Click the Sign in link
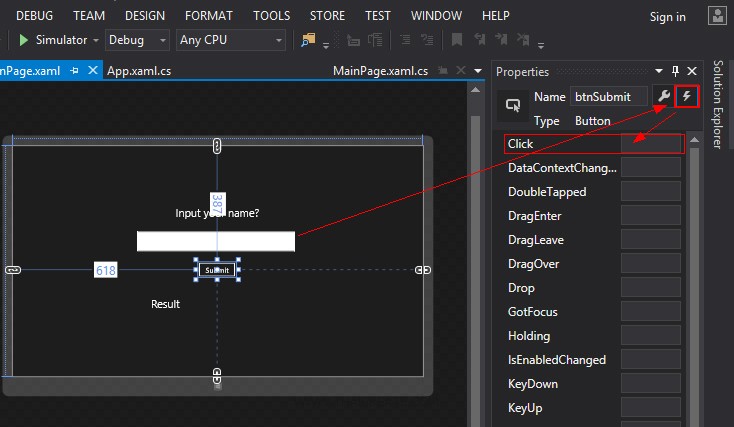Viewport: 734px width, 427px height. [x=668, y=17]
